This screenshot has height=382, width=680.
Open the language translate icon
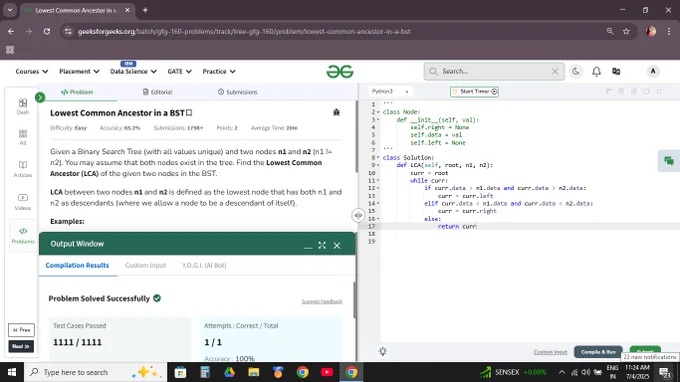coord(616,72)
